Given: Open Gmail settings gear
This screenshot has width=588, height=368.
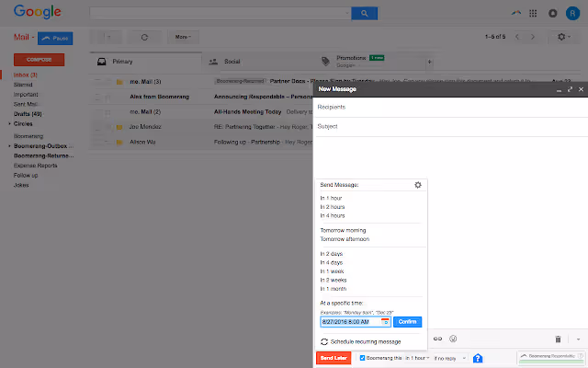Looking at the screenshot, I should coord(563,37).
